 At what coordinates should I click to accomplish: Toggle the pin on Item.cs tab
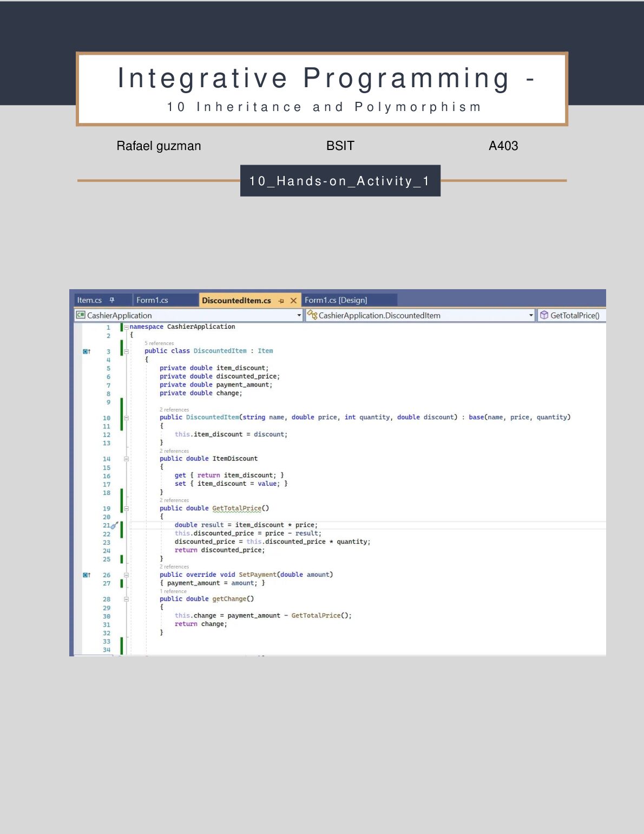(x=112, y=300)
